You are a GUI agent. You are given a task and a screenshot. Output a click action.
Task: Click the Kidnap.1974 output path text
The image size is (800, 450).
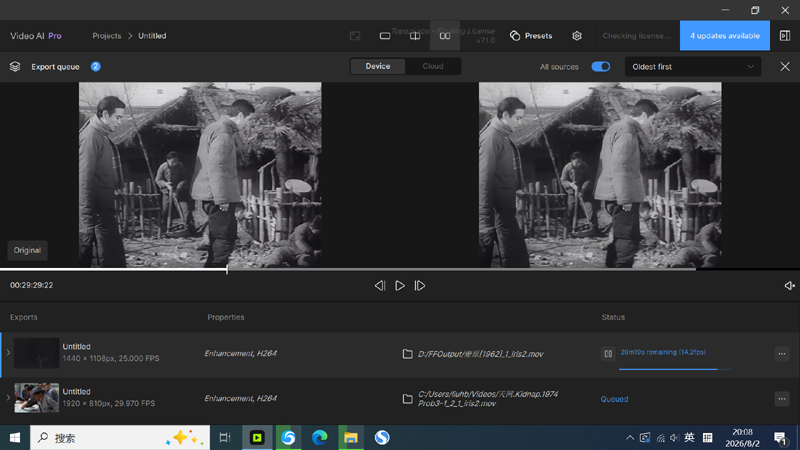point(488,398)
